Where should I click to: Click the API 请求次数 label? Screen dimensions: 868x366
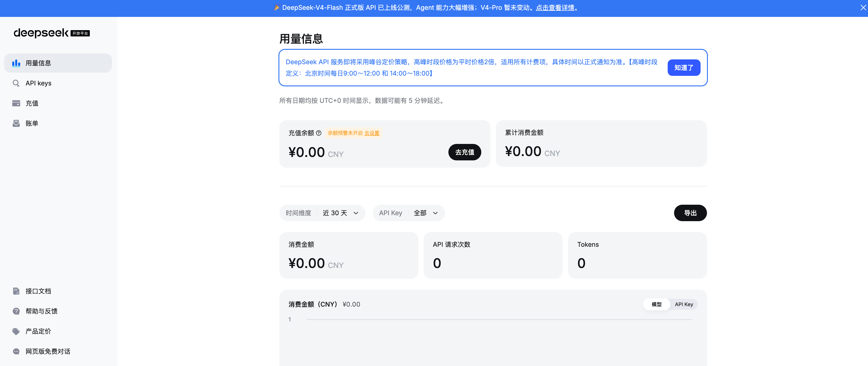point(451,245)
